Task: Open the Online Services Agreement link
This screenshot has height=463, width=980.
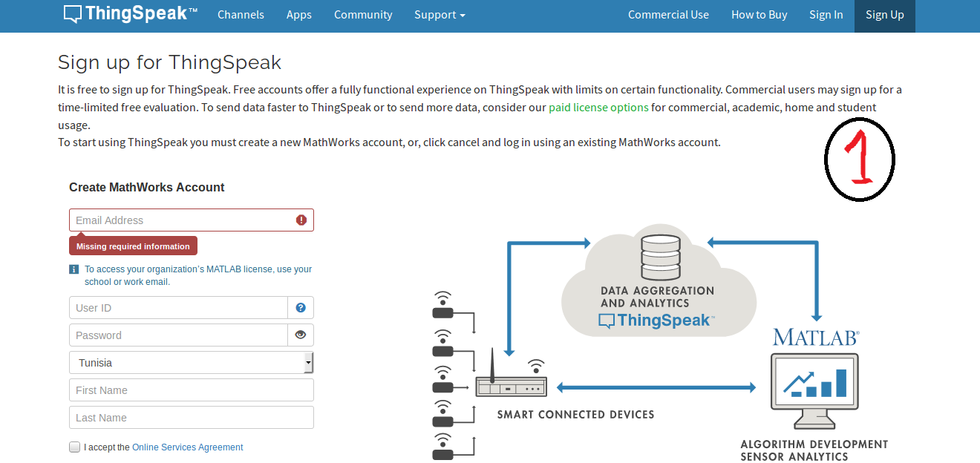Action: click(x=188, y=447)
